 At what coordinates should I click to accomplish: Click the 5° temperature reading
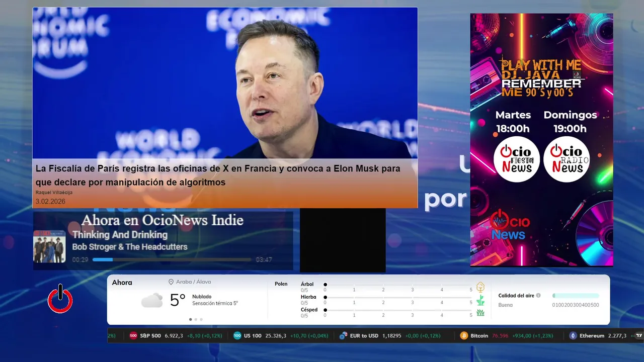tap(178, 300)
